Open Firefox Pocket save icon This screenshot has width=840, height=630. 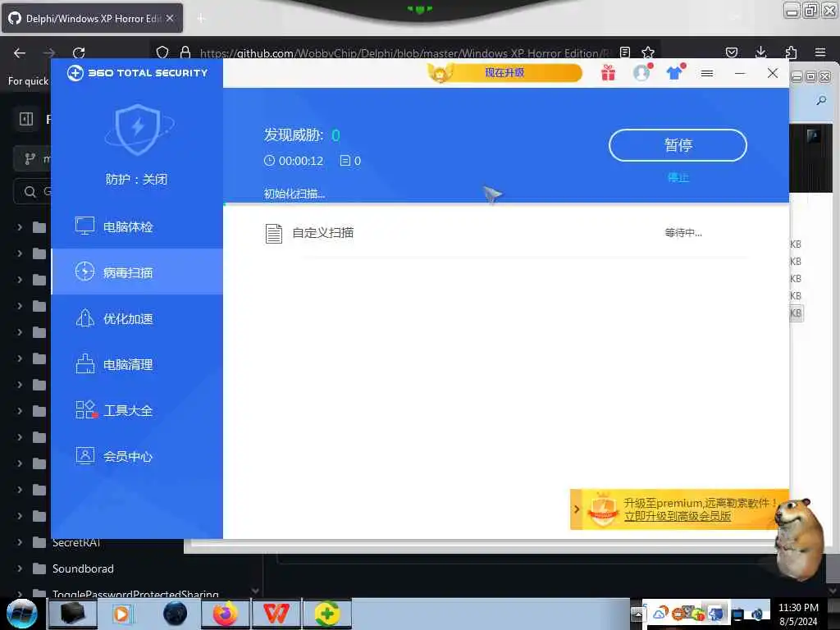(731, 52)
